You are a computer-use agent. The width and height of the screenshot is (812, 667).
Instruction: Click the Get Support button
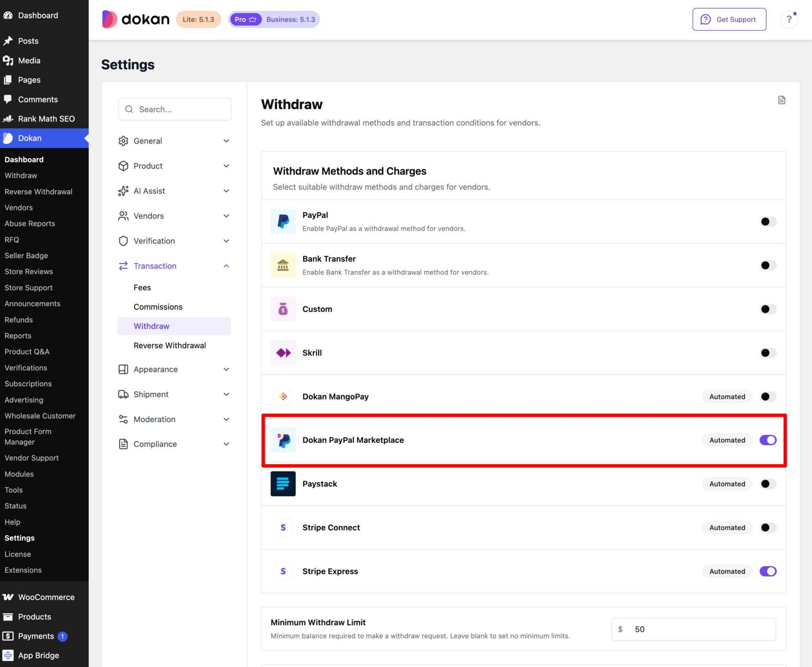729,19
